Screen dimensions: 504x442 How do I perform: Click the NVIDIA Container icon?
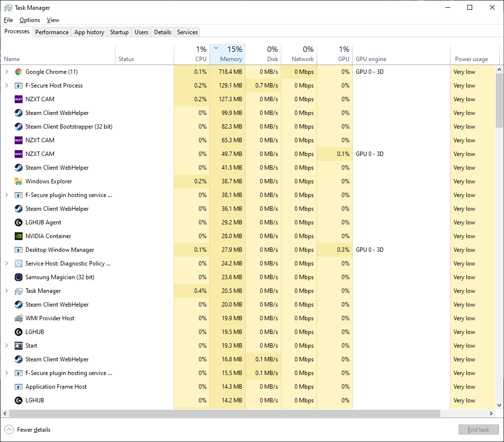(x=19, y=236)
